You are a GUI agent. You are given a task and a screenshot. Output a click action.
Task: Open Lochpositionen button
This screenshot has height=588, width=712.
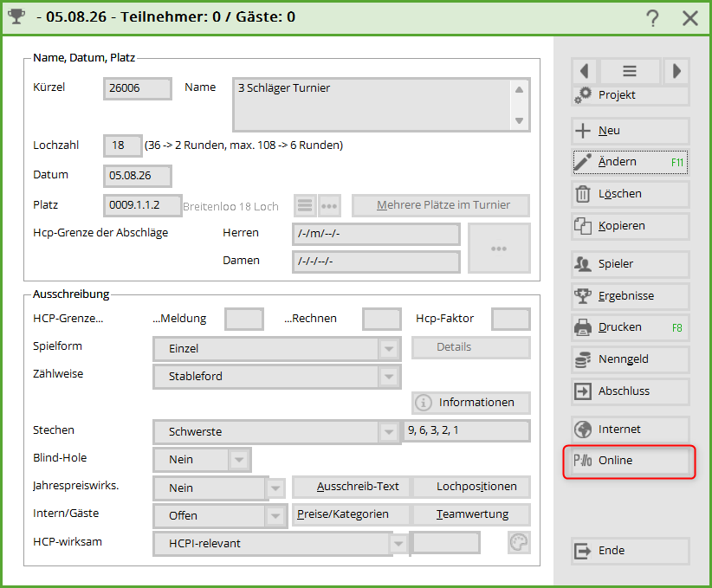[472, 487]
